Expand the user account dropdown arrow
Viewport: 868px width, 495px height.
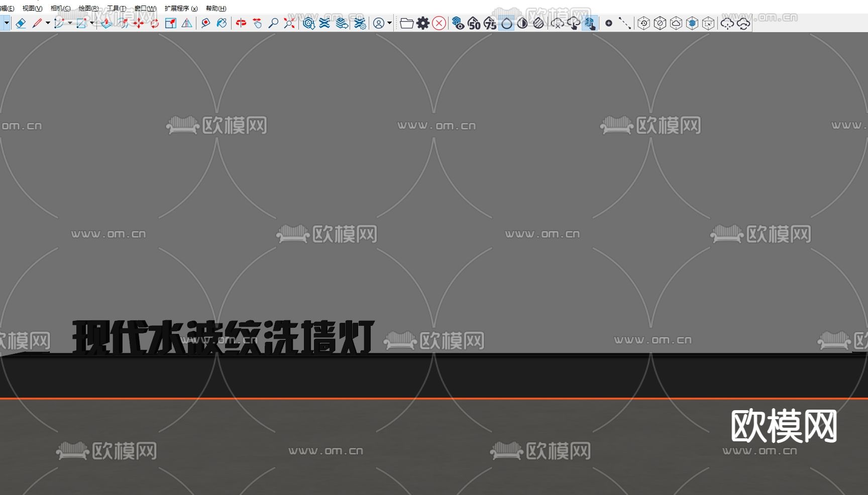coord(389,23)
